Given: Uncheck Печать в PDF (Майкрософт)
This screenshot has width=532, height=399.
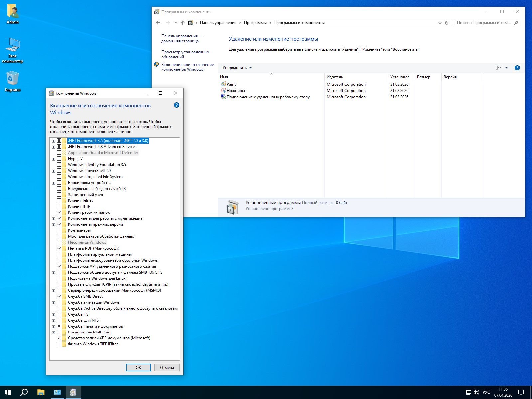Looking at the screenshot, I should pos(59,248).
